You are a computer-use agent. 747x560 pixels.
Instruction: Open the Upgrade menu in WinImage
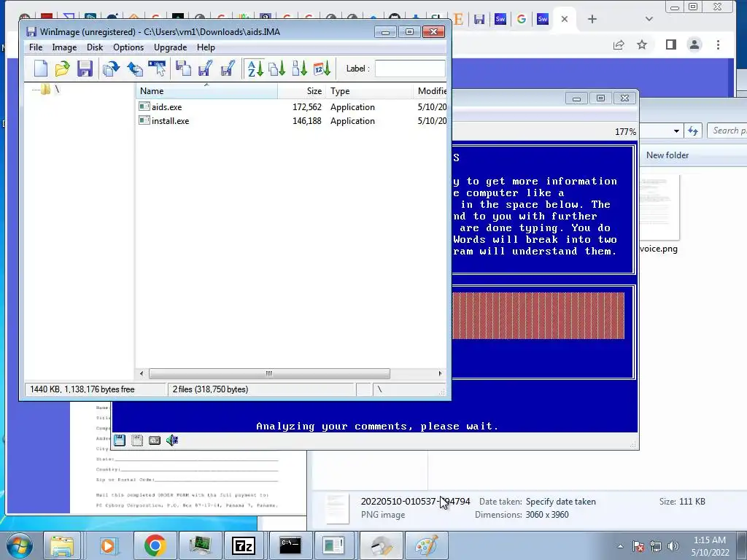click(x=170, y=47)
